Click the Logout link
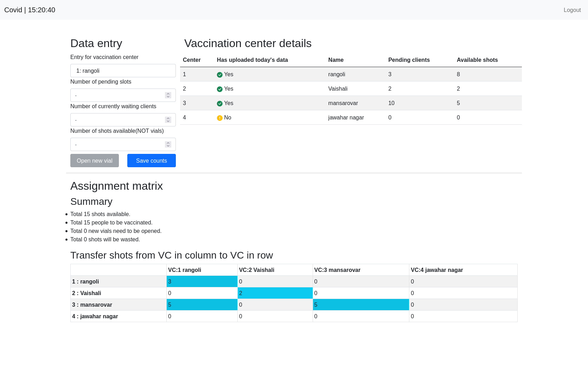 [x=572, y=10]
